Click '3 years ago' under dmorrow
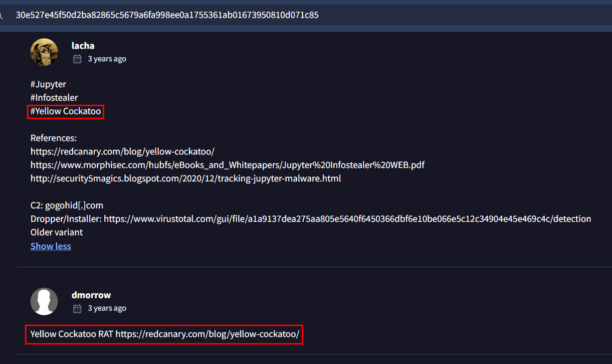612x364 pixels. click(107, 308)
